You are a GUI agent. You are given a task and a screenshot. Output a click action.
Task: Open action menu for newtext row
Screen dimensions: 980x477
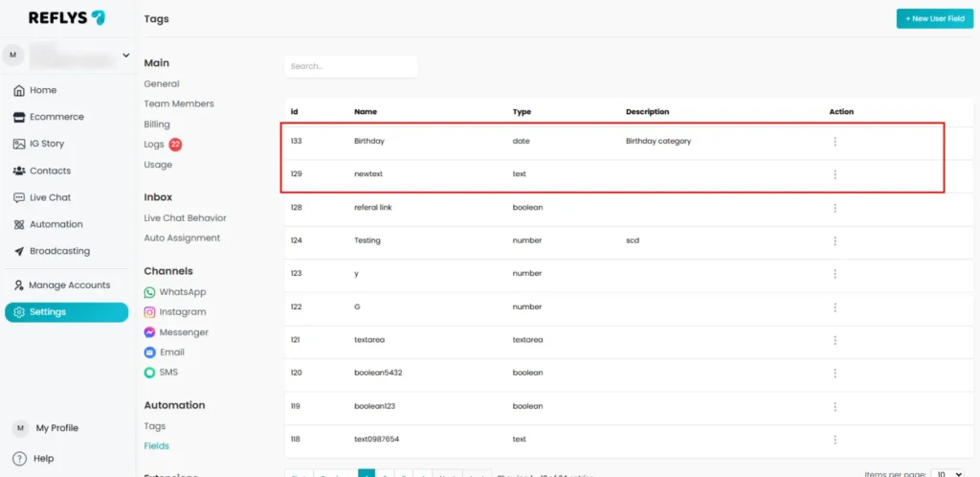tap(835, 174)
